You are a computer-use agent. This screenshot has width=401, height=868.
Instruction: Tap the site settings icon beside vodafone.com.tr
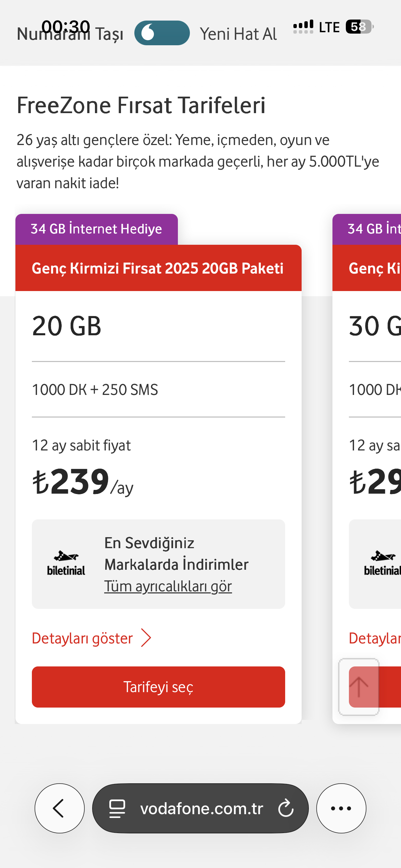pyautogui.click(x=117, y=808)
